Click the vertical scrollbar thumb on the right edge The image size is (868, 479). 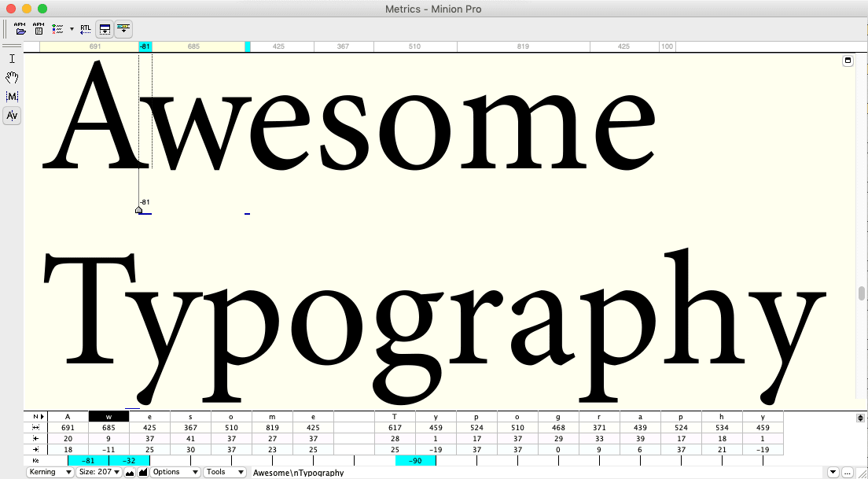[x=862, y=293]
